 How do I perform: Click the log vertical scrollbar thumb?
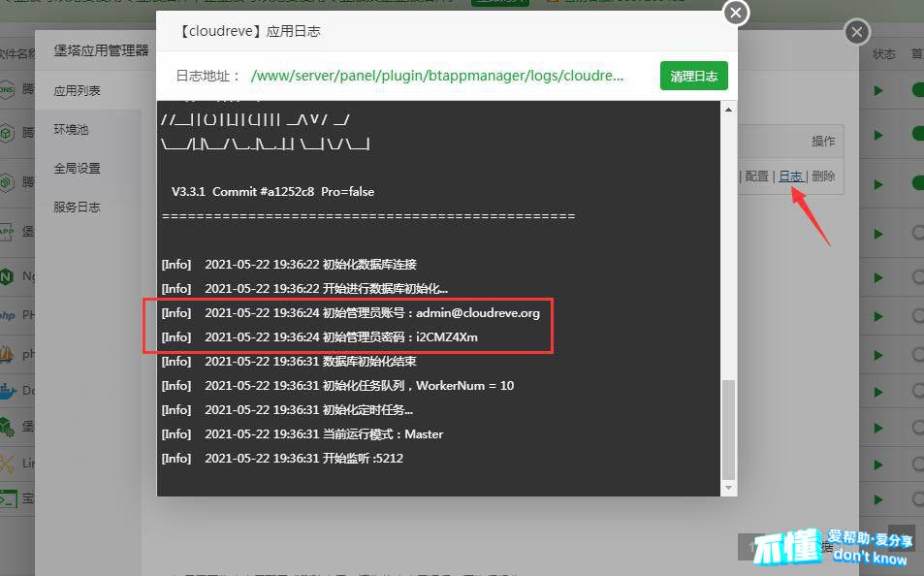coord(728,430)
